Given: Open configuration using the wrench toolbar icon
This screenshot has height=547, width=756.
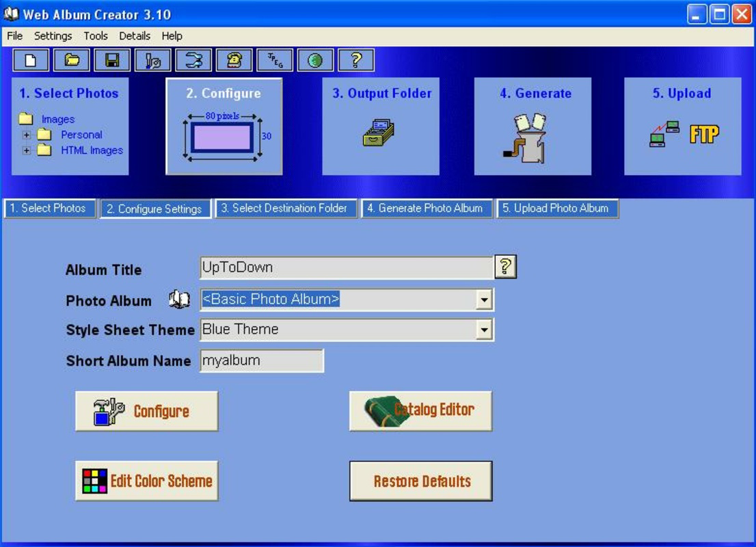Looking at the screenshot, I should tap(153, 60).
